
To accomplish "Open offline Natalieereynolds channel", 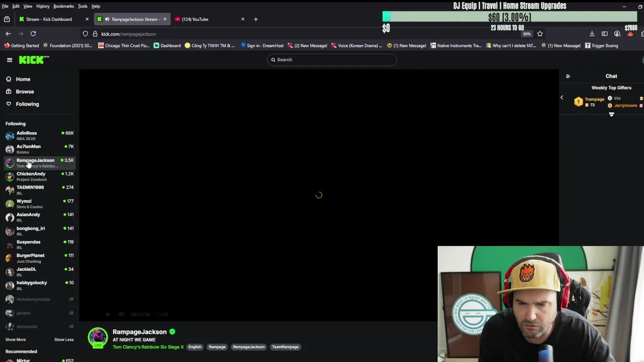I will (39, 299).
